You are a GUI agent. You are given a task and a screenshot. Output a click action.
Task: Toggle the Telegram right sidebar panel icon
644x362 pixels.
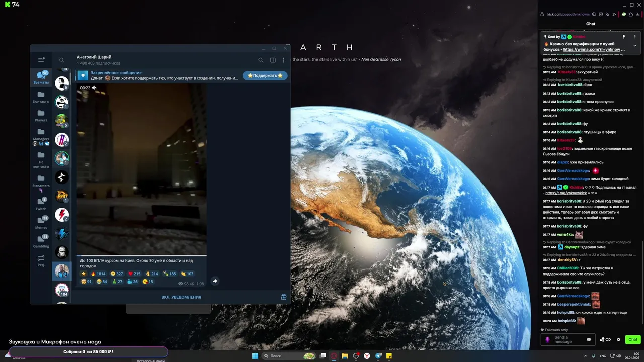click(273, 60)
